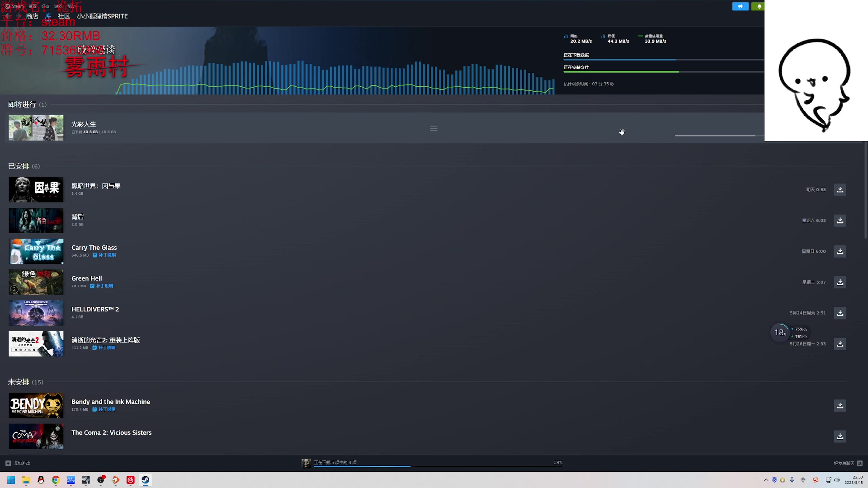Click the network speed value 20.2 MB/s

coord(581,41)
